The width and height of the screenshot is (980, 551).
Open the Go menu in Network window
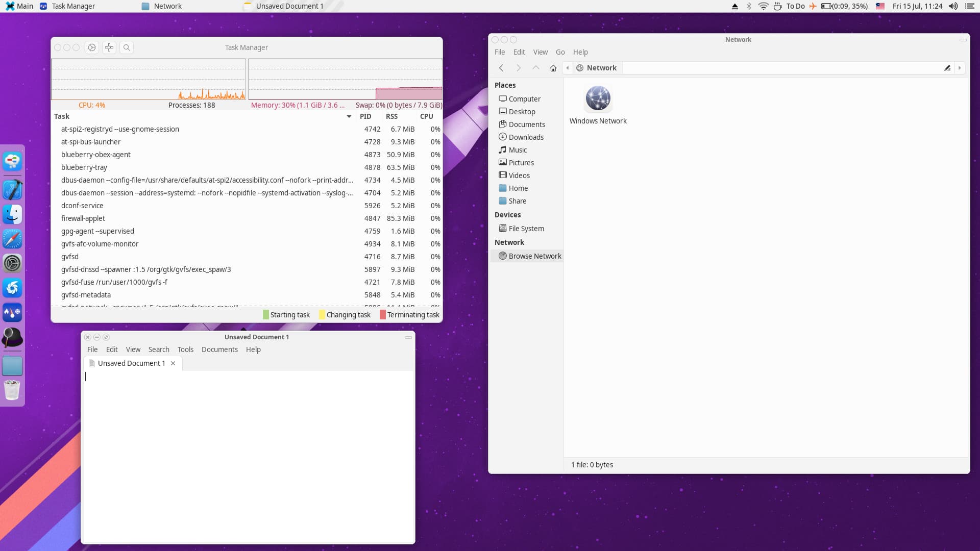560,52
